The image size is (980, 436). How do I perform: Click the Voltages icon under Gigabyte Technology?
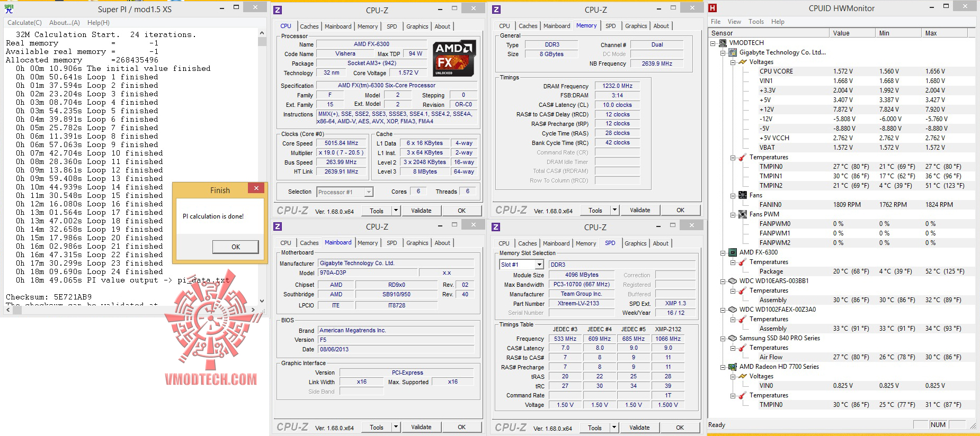tap(743, 62)
